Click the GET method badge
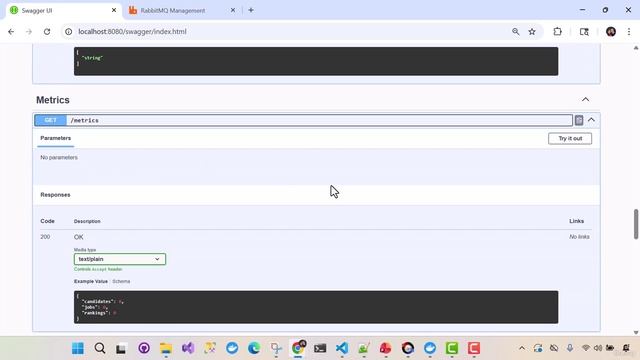The image size is (640, 360). coord(51,120)
